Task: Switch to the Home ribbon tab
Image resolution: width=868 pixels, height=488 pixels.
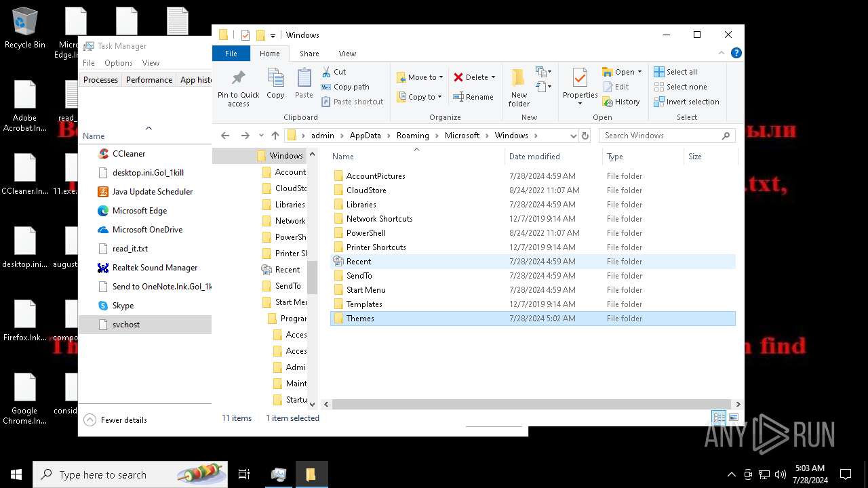Action: [x=269, y=54]
